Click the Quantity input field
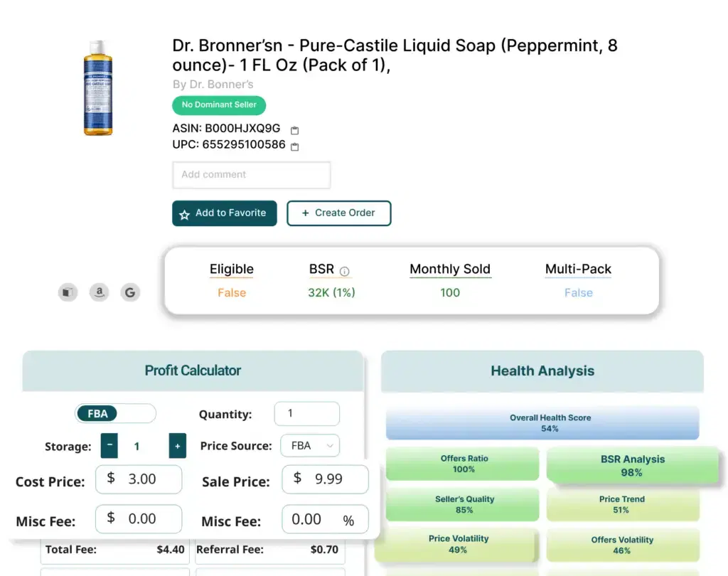 pyautogui.click(x=306, y=414)
